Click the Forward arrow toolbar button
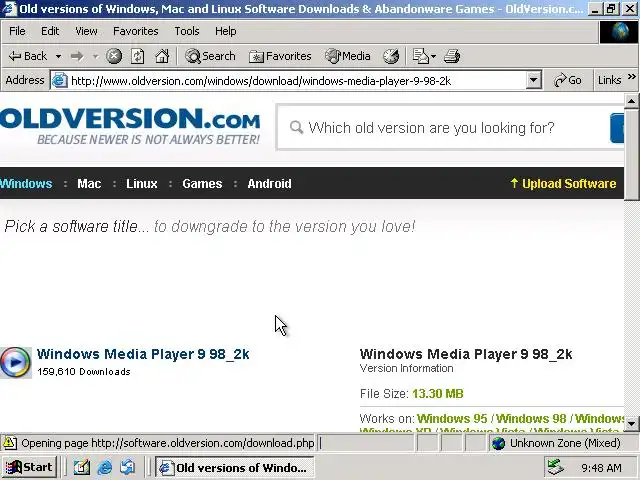 click(77, 56)
